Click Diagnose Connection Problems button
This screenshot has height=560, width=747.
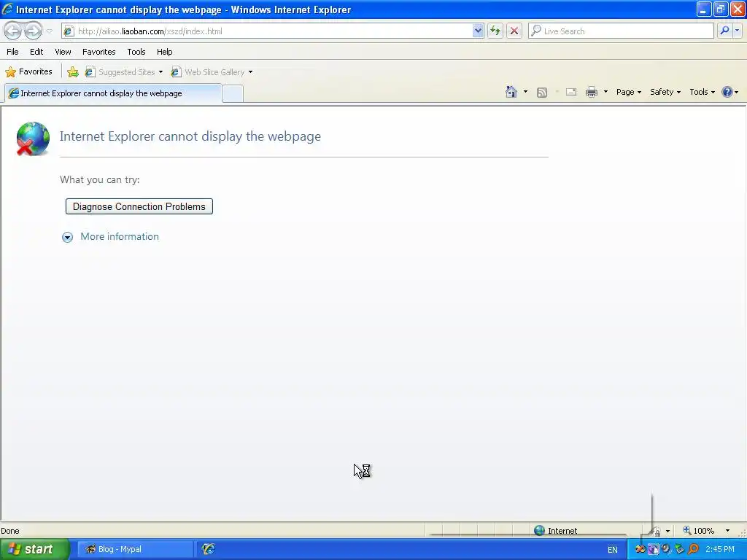(139, 206)
